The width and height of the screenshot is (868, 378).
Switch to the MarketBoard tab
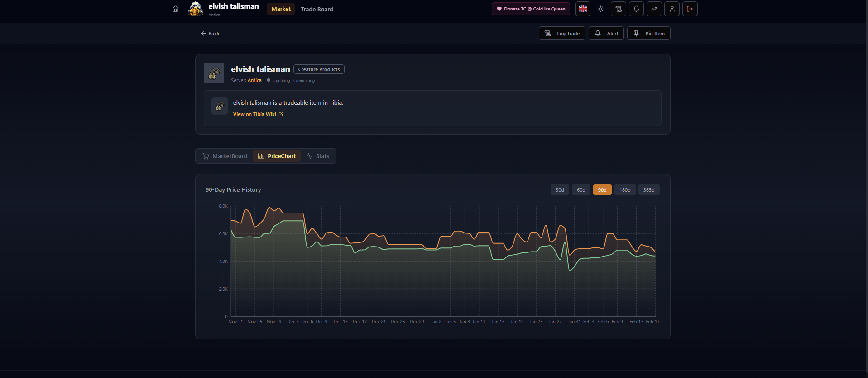(225, 156)
